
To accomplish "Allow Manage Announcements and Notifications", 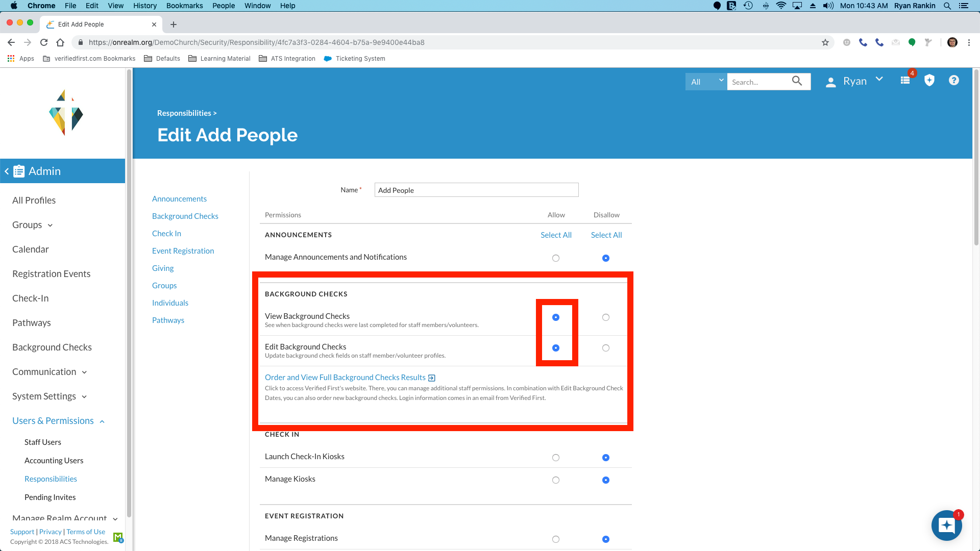I will 555,258.
